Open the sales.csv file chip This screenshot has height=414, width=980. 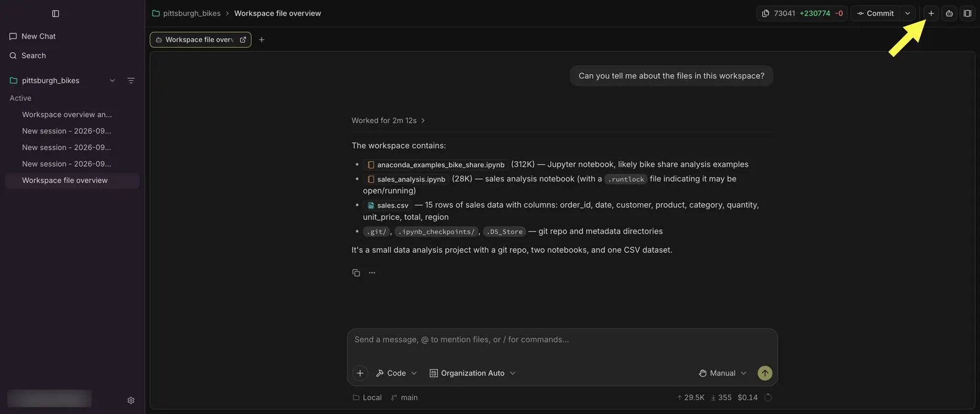(388, 206)
